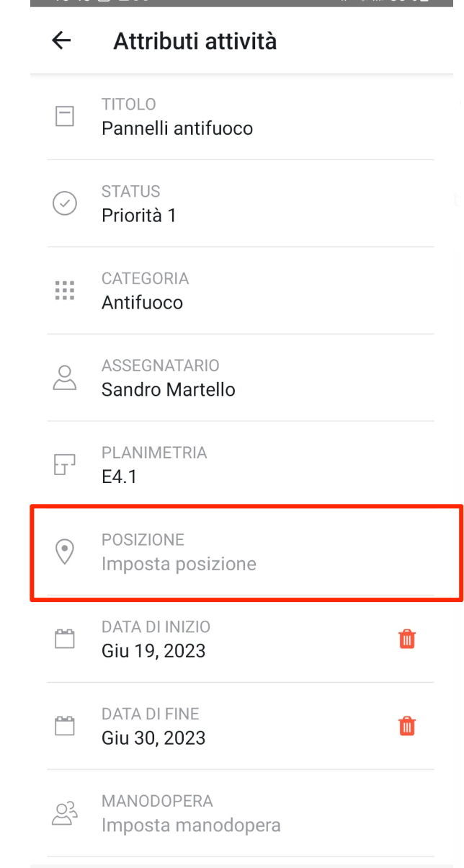
Task: Tap the status checkmark circle icon
Action: pyautogui.click(x=65, y=203)
